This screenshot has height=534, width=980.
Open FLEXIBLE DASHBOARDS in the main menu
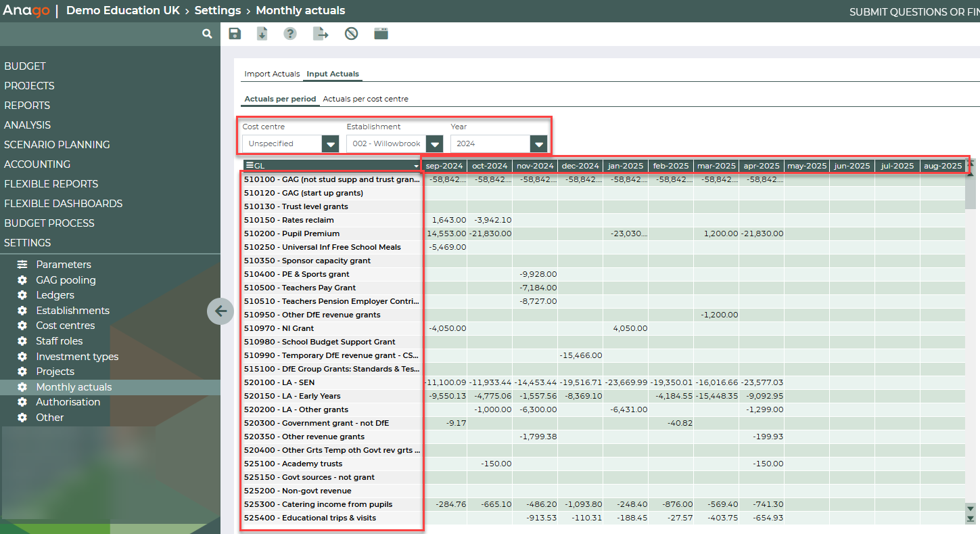click(64, 204)
